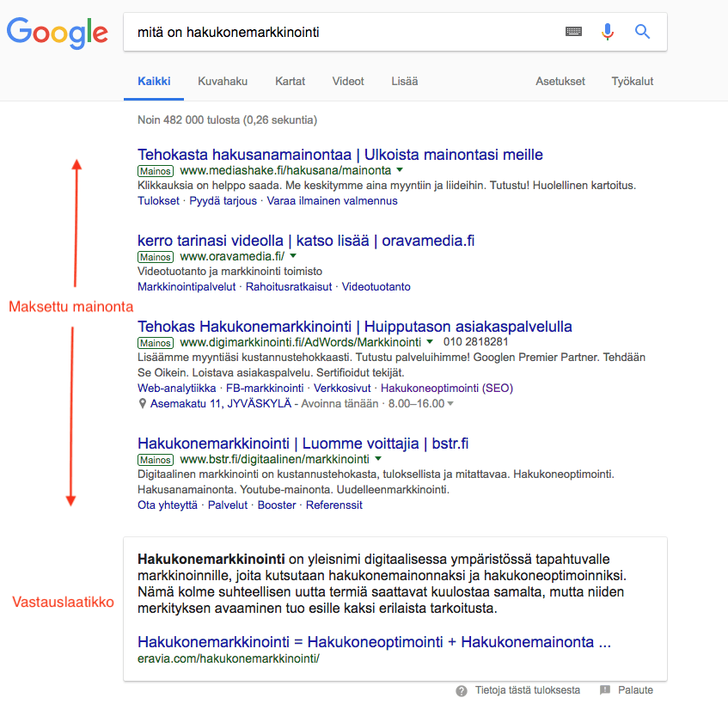The image size is (728, 710).
Task: Click the map pin icon beside Asemakatu 11
Action: click(x=143, y=403)
